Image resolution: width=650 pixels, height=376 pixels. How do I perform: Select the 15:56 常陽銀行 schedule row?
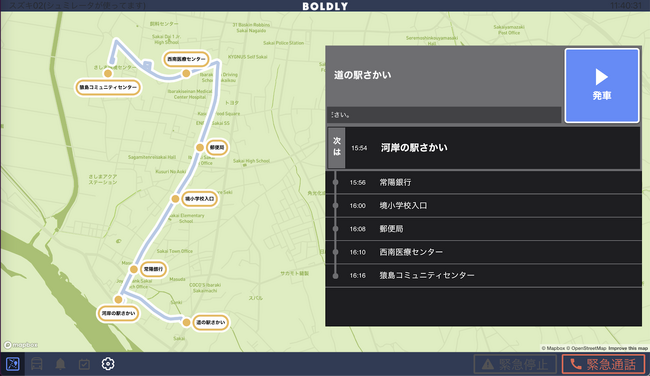[x=484, y=182]
